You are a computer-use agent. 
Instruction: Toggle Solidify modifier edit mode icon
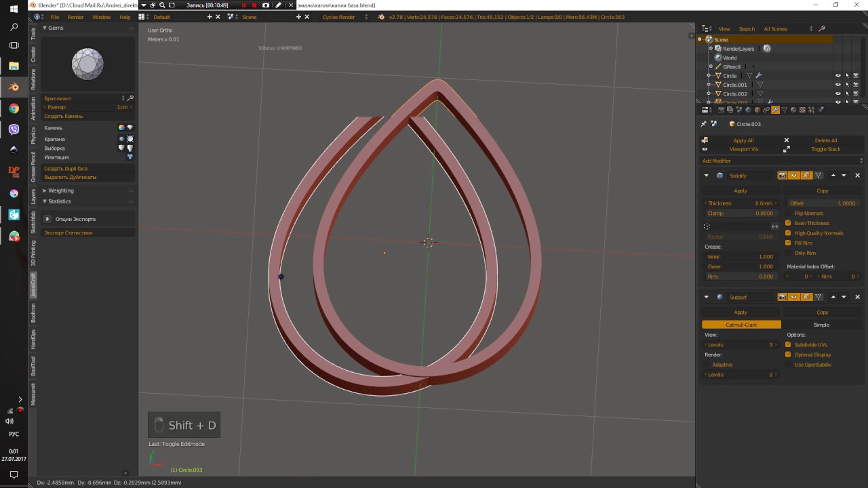coord(806,176)
